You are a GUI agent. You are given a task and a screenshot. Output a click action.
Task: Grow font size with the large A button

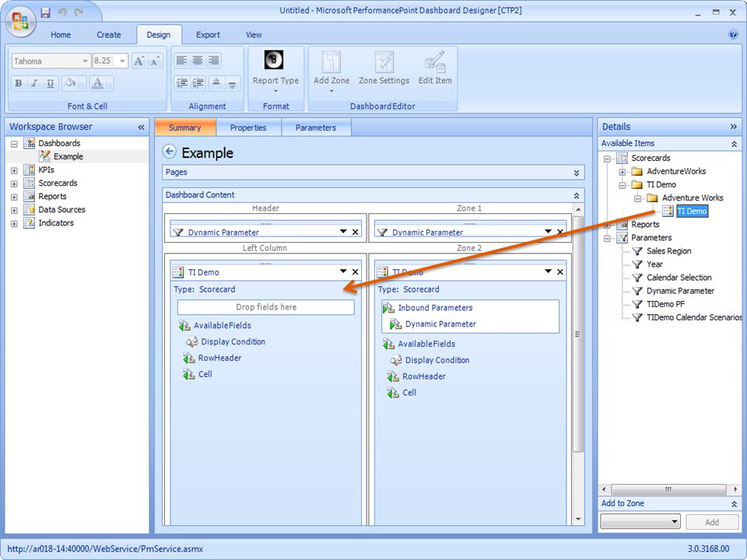click(x=139, y=61)
